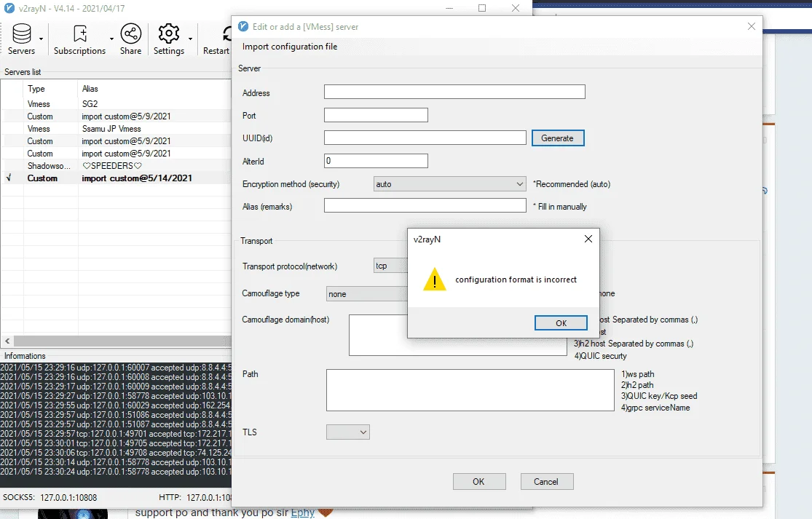Focus the Alias (remarks) input field
This screenshot has height=519, width=812.
[425, 205]
